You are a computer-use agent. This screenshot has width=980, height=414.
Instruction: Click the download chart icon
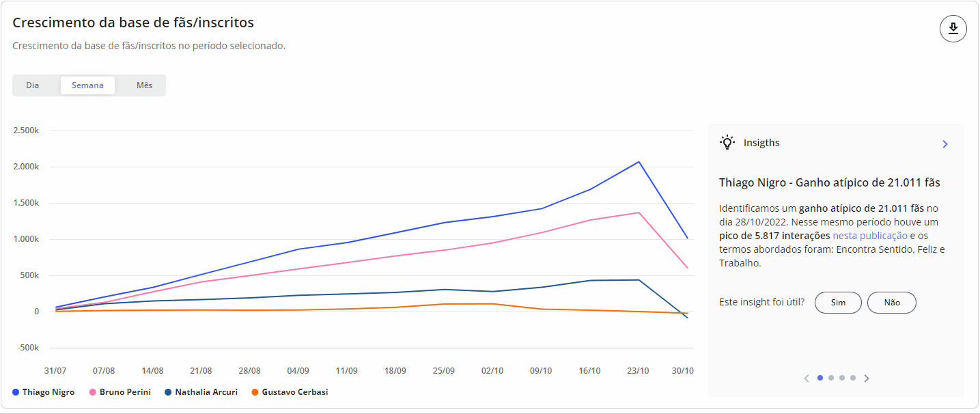[953, 29]
